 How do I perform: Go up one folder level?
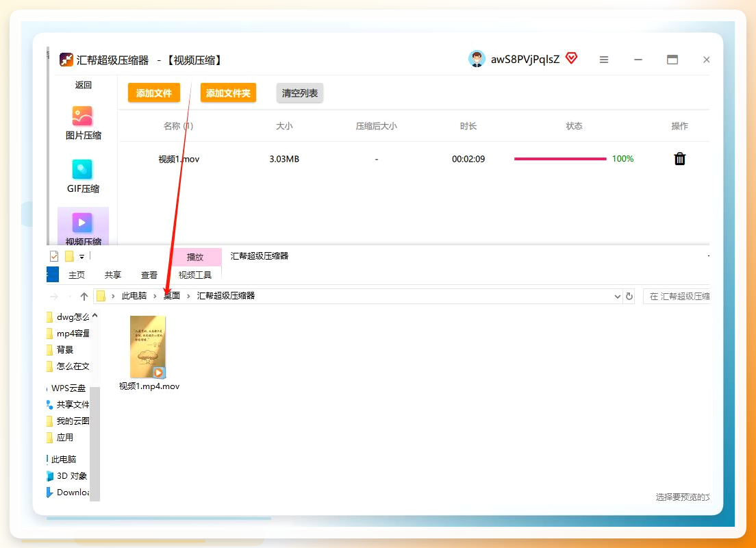tap(84, 296)
